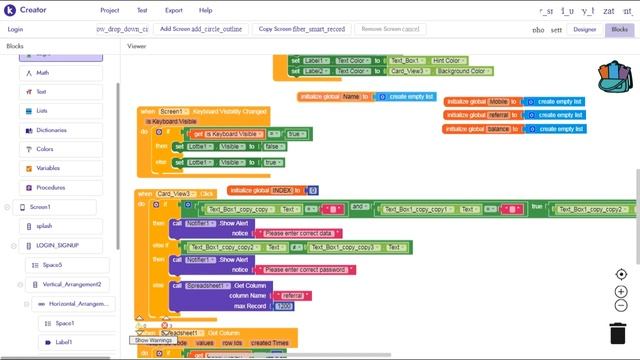Switch to the Designer view
Viewport: 640px width, 360px height.
tap(584, 30)
